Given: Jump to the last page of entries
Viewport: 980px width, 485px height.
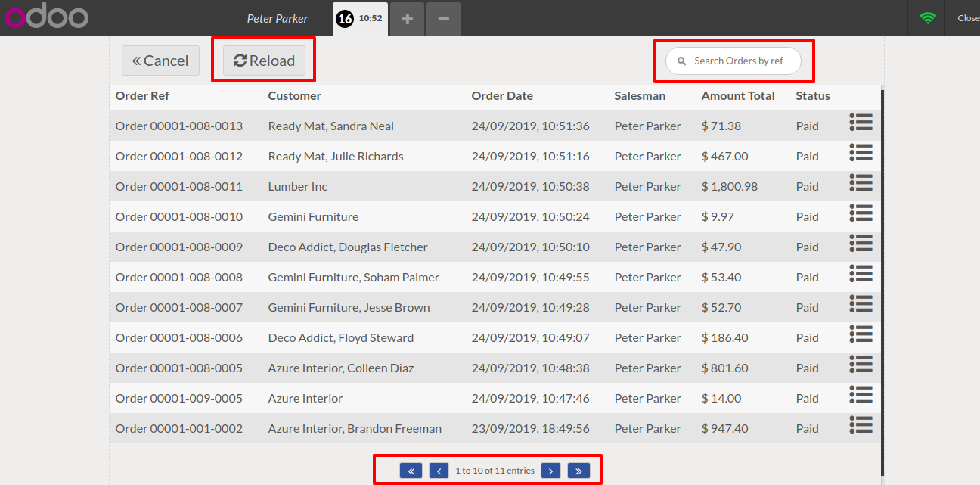Looking at the screenshot, I should [x=578, y=471].
